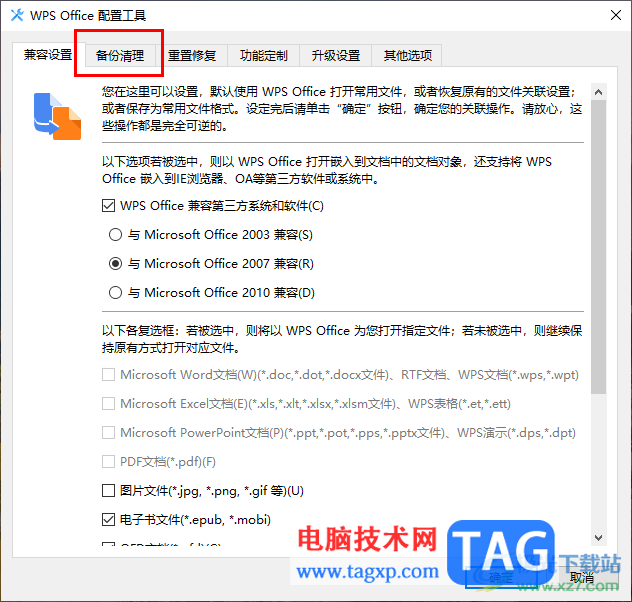
Task: Toggle the Microsoft Word文档 checkbox
Action: (x=108, y=375)
